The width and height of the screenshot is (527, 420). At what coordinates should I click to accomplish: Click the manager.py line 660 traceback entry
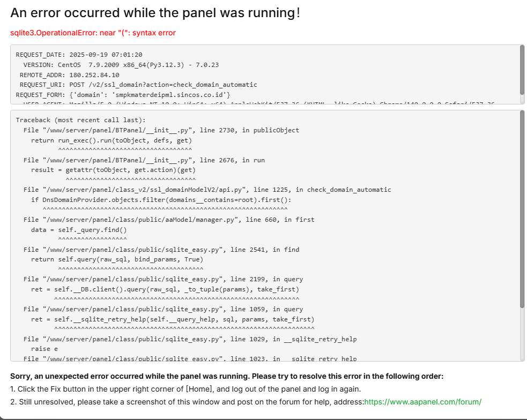pyautogui.click(x=169, y=220)
